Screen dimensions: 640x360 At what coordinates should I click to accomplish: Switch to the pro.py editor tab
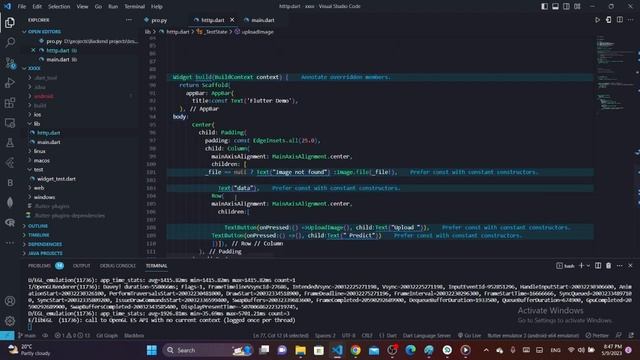pos(159,20)
